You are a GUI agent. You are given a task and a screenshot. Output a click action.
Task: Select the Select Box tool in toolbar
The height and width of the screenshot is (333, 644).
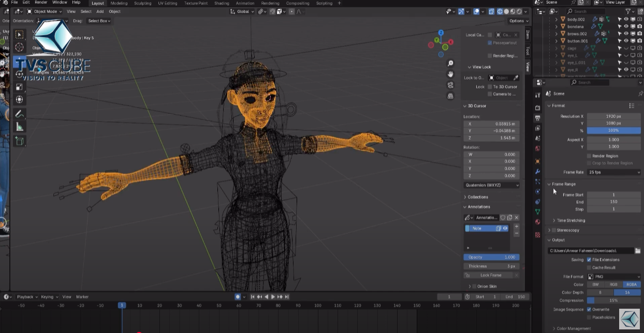(19, 35)
